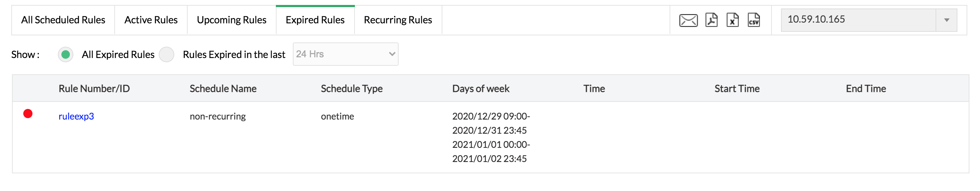The width and height of the screenshot is (980, 191).
Task: Click the Days of week column header
Action: 480,88
